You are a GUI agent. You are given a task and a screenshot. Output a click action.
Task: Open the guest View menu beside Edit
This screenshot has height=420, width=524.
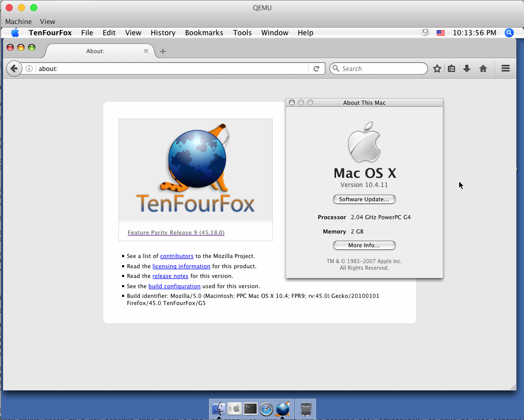pos(133,33)
